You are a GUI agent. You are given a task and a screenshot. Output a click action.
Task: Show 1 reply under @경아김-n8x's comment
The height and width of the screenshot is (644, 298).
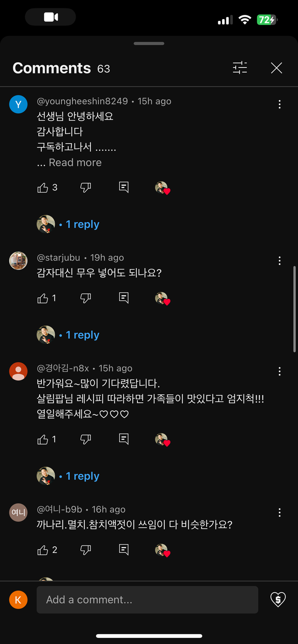point(82,477)
